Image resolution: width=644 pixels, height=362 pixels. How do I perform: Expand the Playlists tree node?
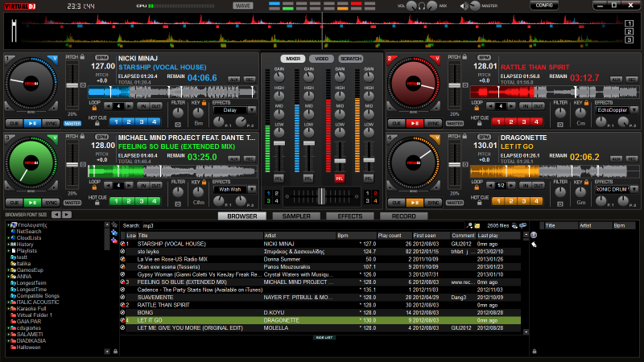8,251
